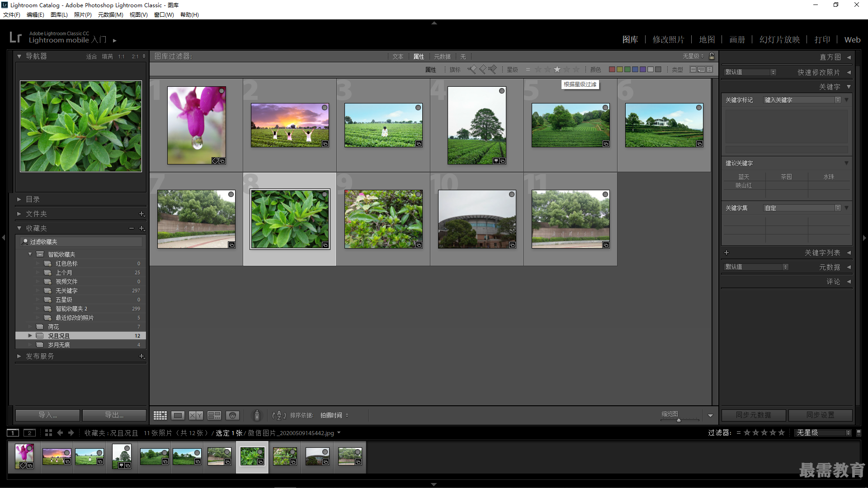Expand the 况且况且 collection set
The width and height of the screenshot is (868, 488).
30,336
